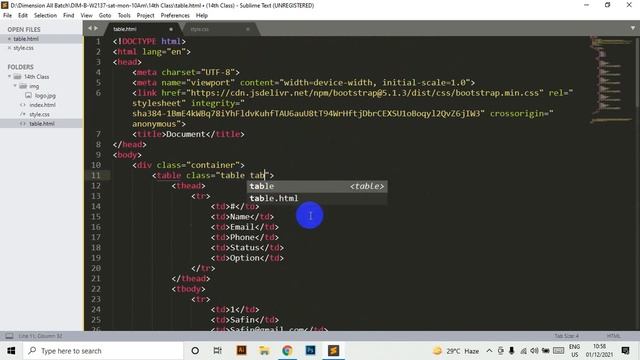Click the logo.jpg image file icon
This screenshot has width=640, height=360.
(x=29, y=96)
